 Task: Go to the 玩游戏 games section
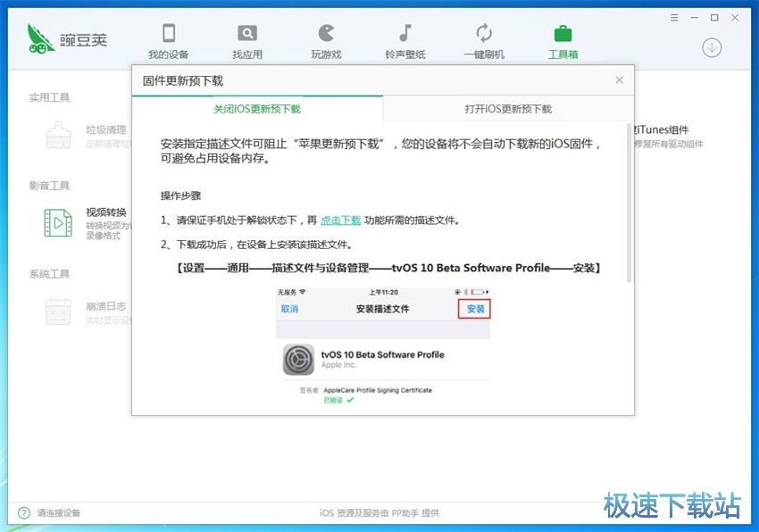point(326,42)
